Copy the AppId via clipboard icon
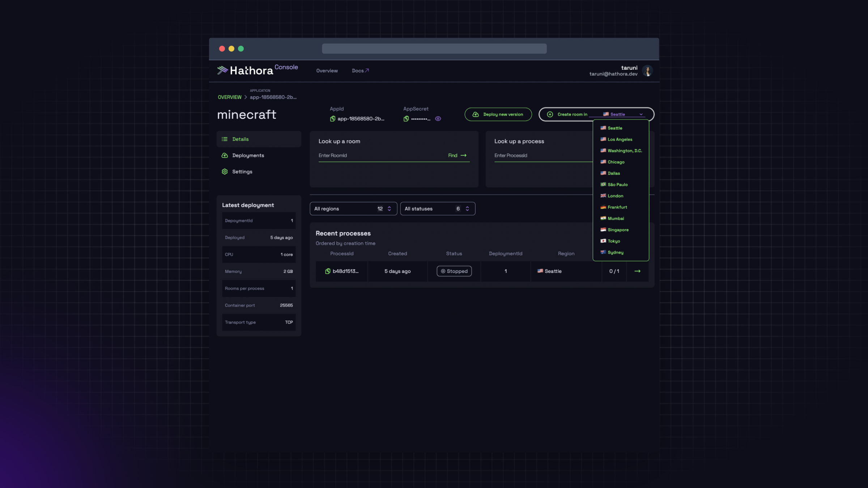Image resolution: width=868 pixels, height=488 pixels. click(332, 119)
